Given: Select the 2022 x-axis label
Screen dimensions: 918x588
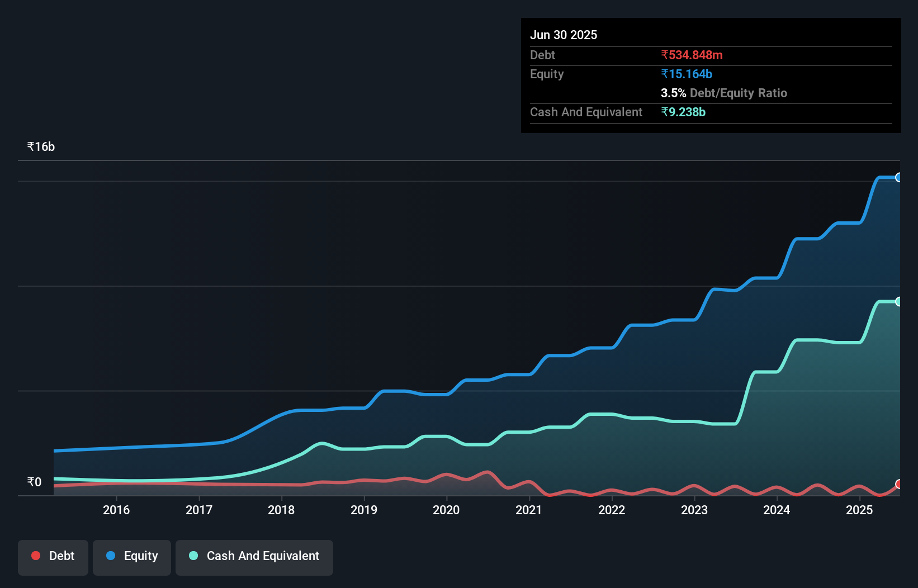Looking at the screenshot, I should (612, 510).
